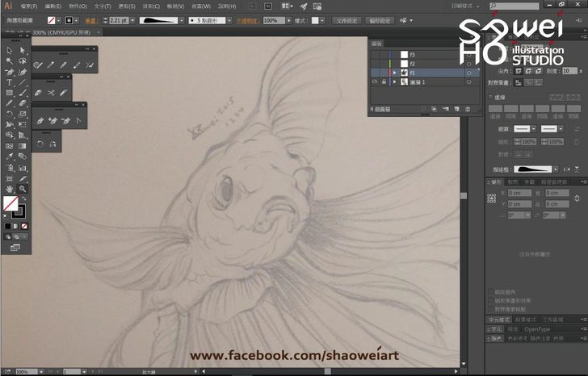Enable the dashed line checkbox
588x376 pixels.
pyautogui.click(x=489, y=97)
